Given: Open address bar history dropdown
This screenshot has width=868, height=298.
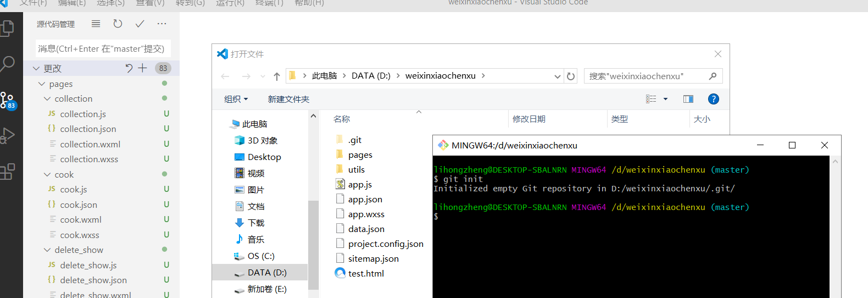Looking at the screenshot, I should coord(558,76).
